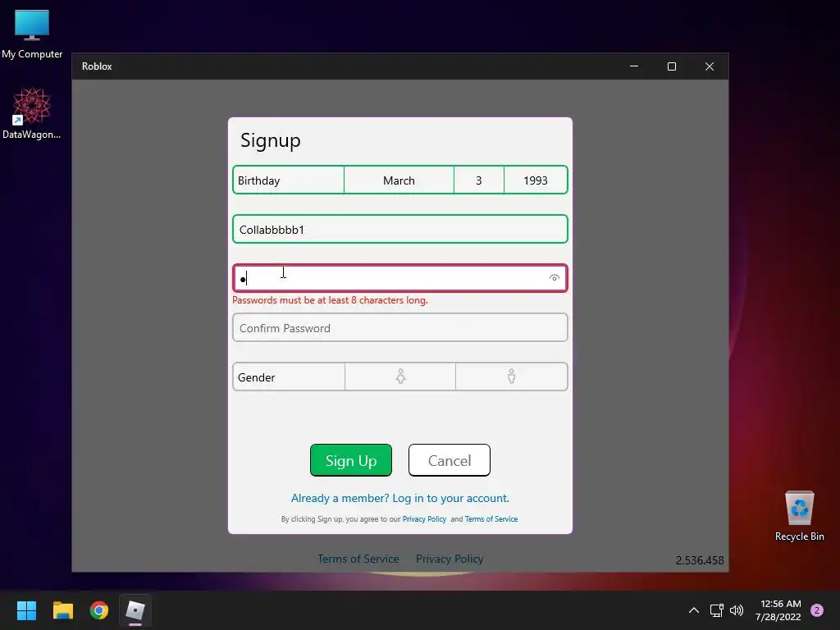Open the clock showing 12:56 AM

[778, 610]
